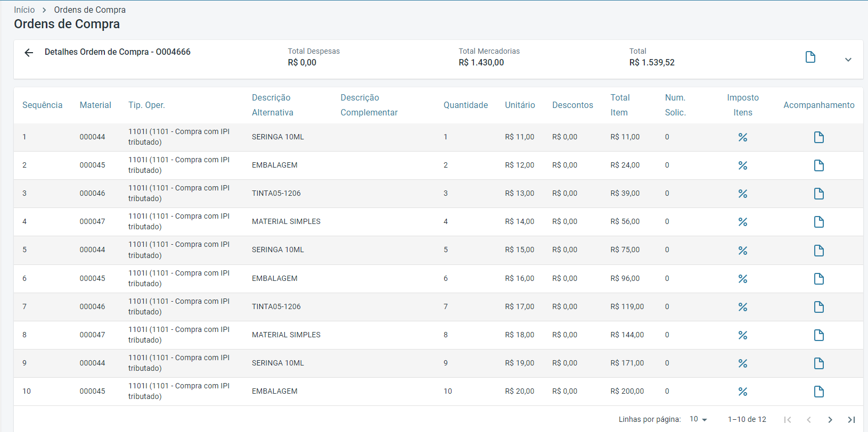Image resolution: width=868 pixels, height=432 pixels.
Task: Click the Quantidade column header
Action: point(465,105)
